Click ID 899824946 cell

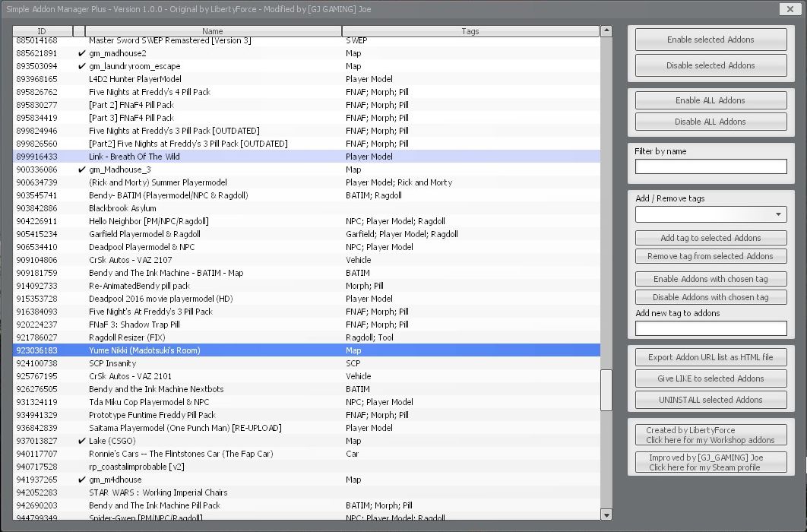tap(37, 131)
